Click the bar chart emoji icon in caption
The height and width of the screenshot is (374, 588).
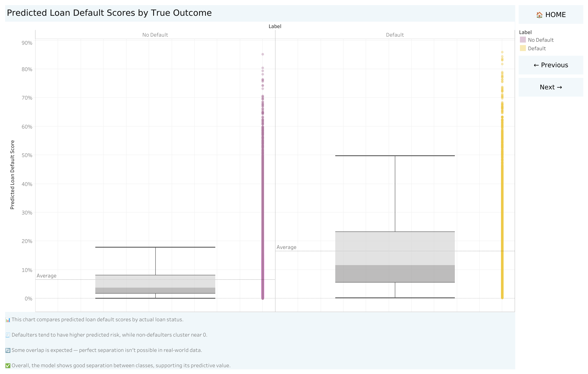coord(8,320)
